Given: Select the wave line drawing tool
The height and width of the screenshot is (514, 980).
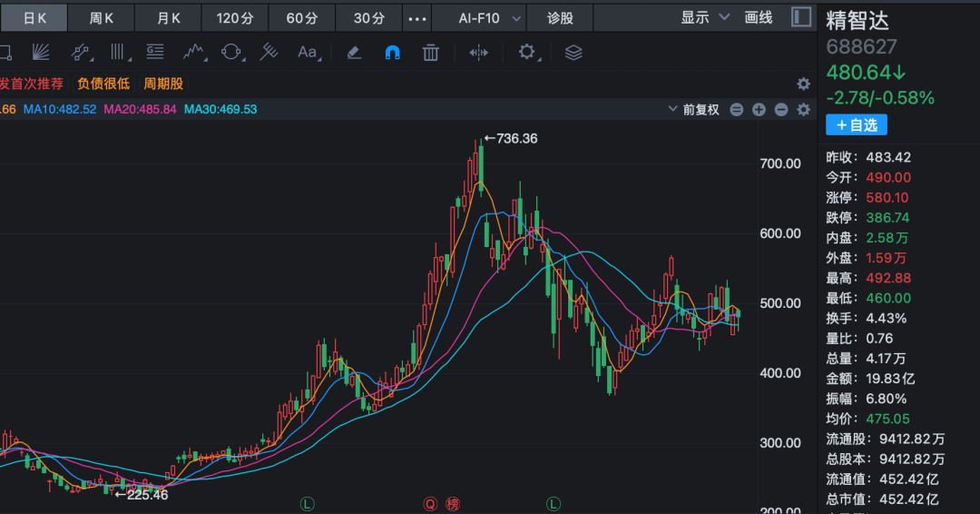Looking at the screenshot, I should [x=193, y=53].
